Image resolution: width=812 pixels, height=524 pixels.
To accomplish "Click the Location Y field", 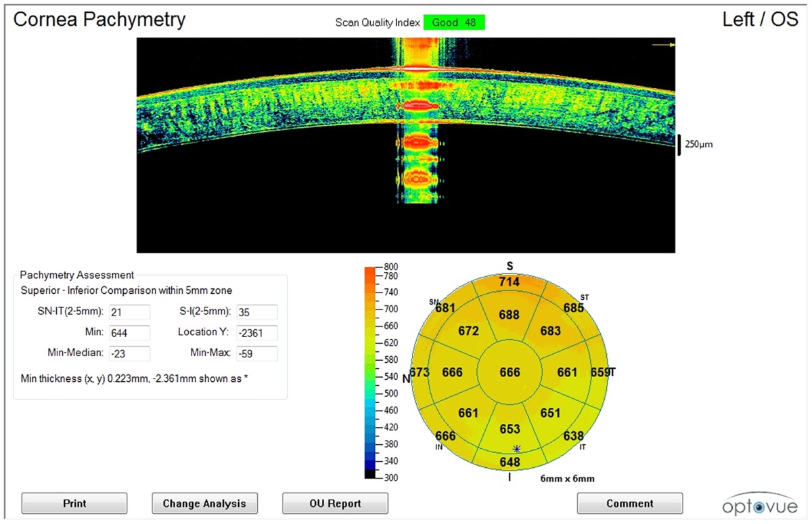I will coord(257,332).
